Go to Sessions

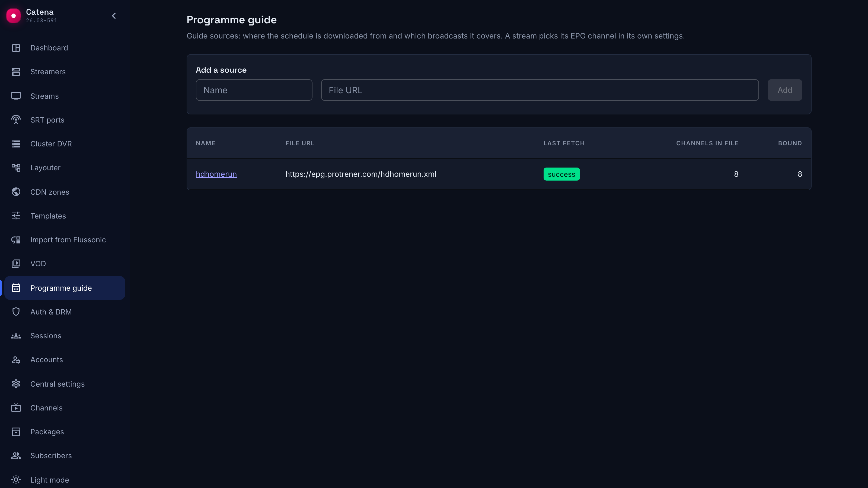pos(65,336)
